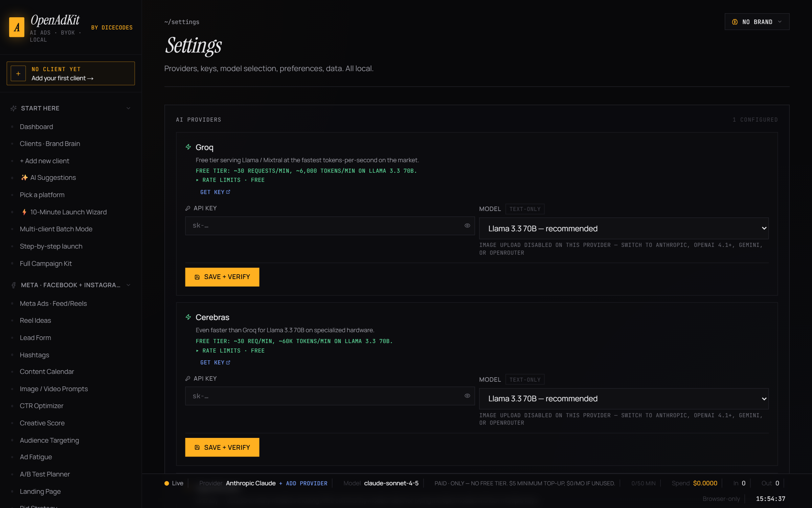Viewport: 812px width, 508px height.
Task: Open Hashtags tool
Action: tap(35, 355)
